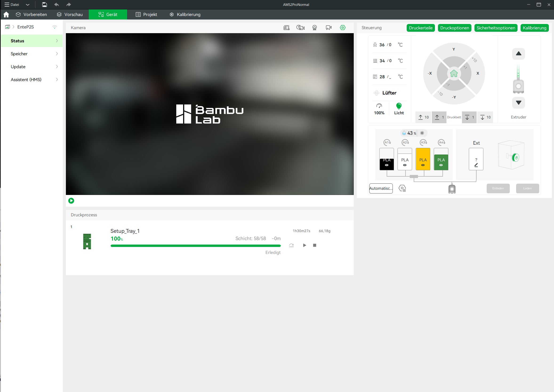Open camera settings hexagon icon
The width and height of the screenshot is (554, 392).
tap(342, 28)
